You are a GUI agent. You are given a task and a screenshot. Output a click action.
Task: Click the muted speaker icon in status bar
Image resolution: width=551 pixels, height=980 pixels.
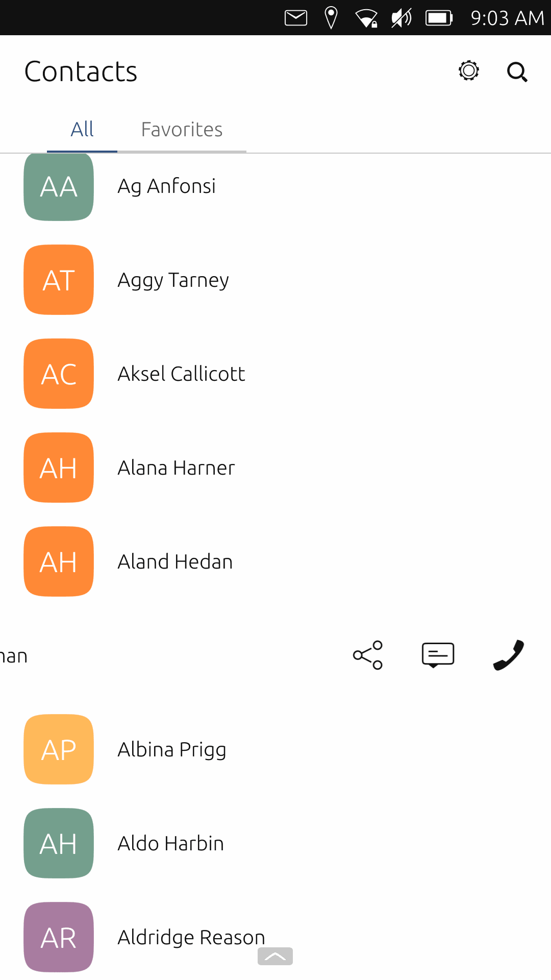click(400, 17)
